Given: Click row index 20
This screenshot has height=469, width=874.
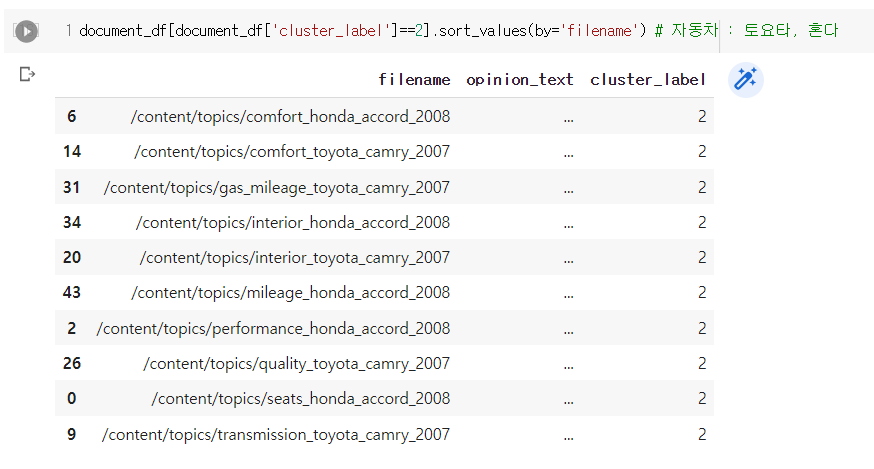Looking at the screenshot, I should [x=72, y=257].
